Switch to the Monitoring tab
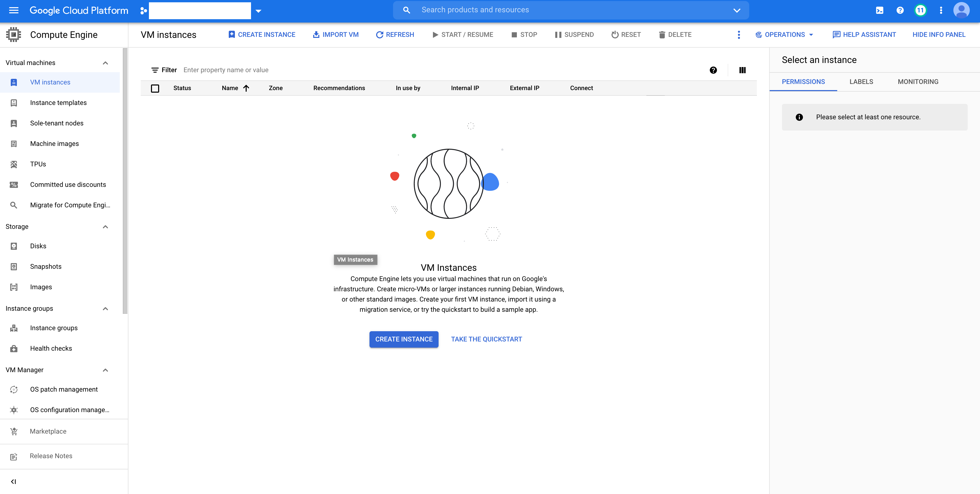Image resolution: width=980 pixels, height=494 pixels. (x=918, y=82)
